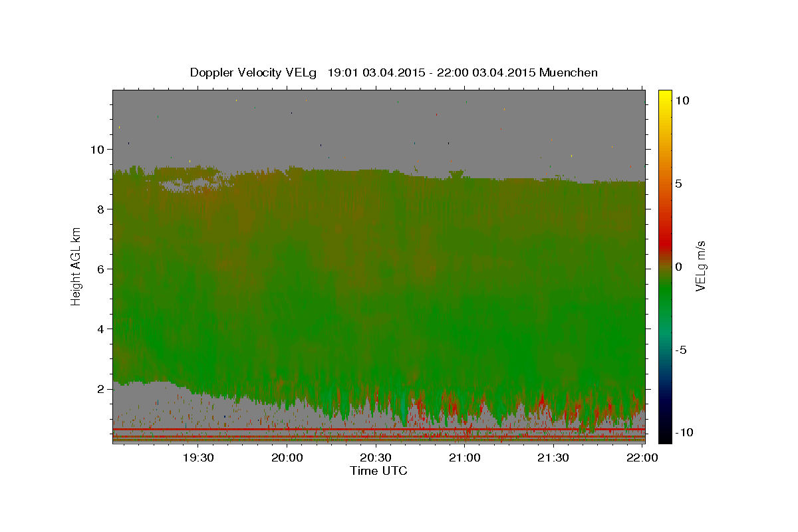Click colorbar value '-5'
The width and height of the screenshot is (798, 532).
pos(680,350)
